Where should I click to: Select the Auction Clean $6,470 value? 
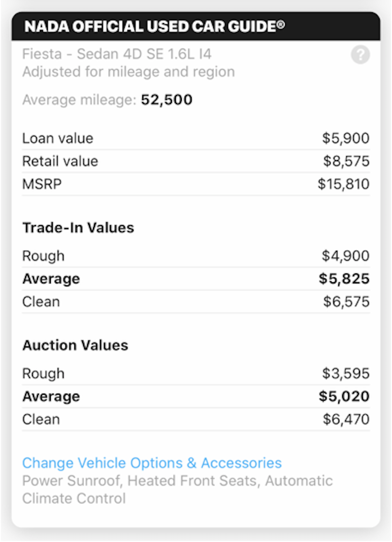click(346, 419)
